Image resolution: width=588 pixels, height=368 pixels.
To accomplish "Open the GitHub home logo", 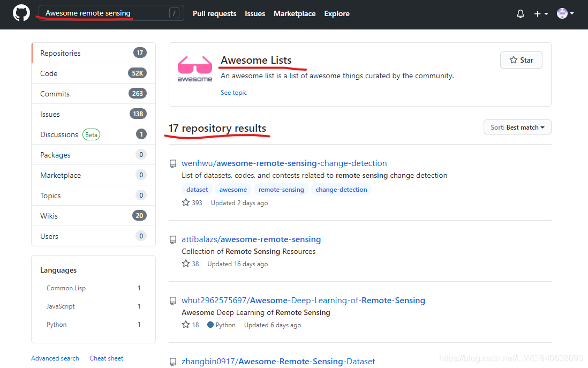I will pyautogui.click(x=21, y=13).
